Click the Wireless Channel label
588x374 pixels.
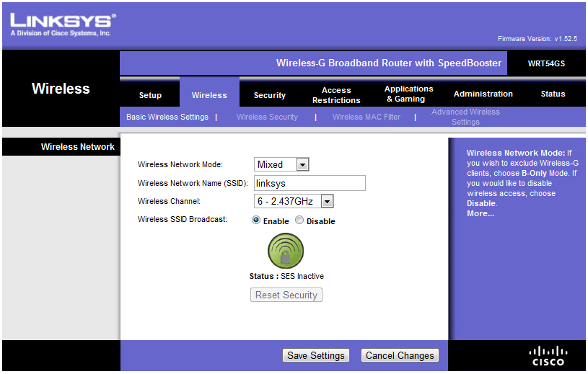(169, 201)
